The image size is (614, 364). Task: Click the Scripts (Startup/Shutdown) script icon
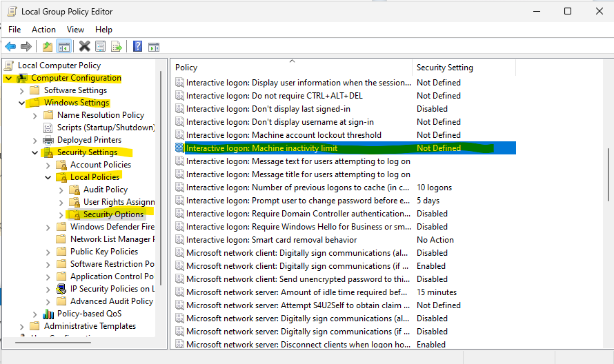[x=48, y=128]
